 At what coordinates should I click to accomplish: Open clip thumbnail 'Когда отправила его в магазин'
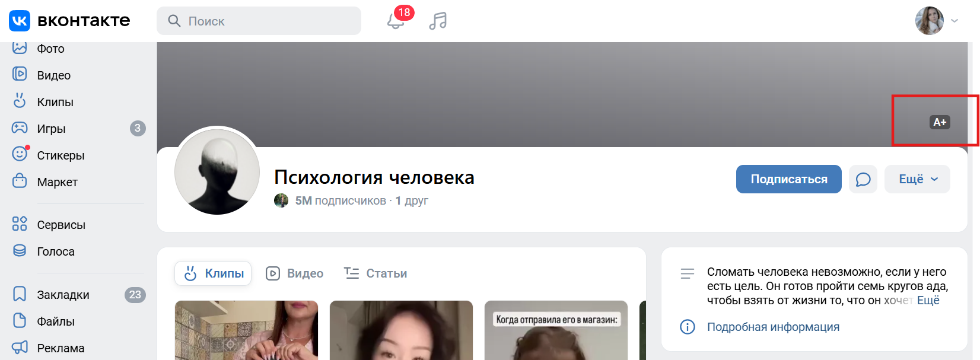tap(556, 332)
